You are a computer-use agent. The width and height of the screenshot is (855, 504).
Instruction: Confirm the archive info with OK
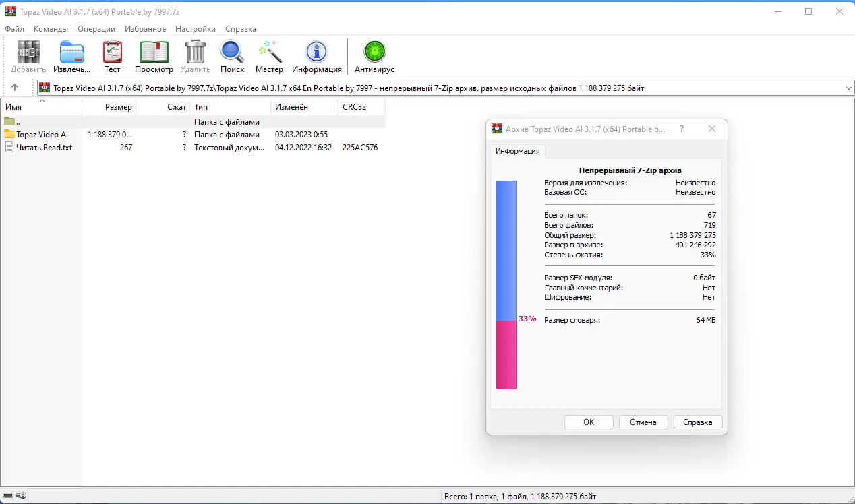[x=588, y=422]
